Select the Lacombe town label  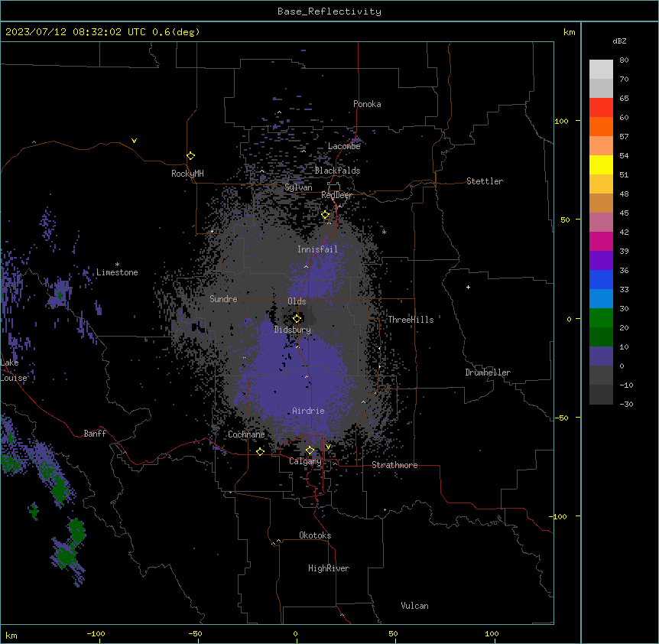(x=344, y=146)
